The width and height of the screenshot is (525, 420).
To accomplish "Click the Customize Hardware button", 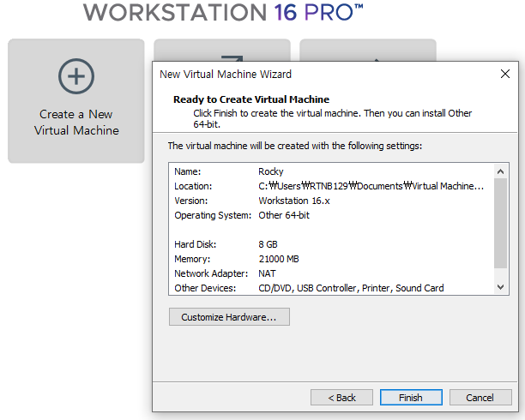I will [x=229, y=316].
